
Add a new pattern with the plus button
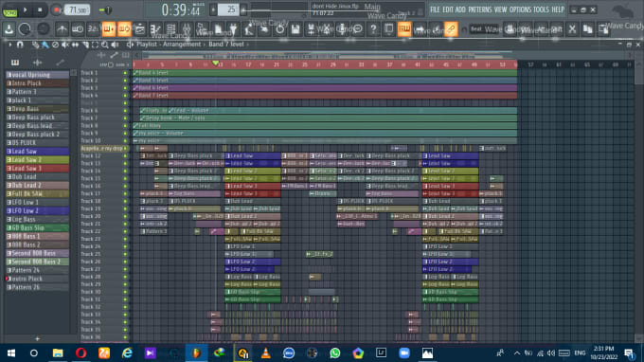pos(37,338)
